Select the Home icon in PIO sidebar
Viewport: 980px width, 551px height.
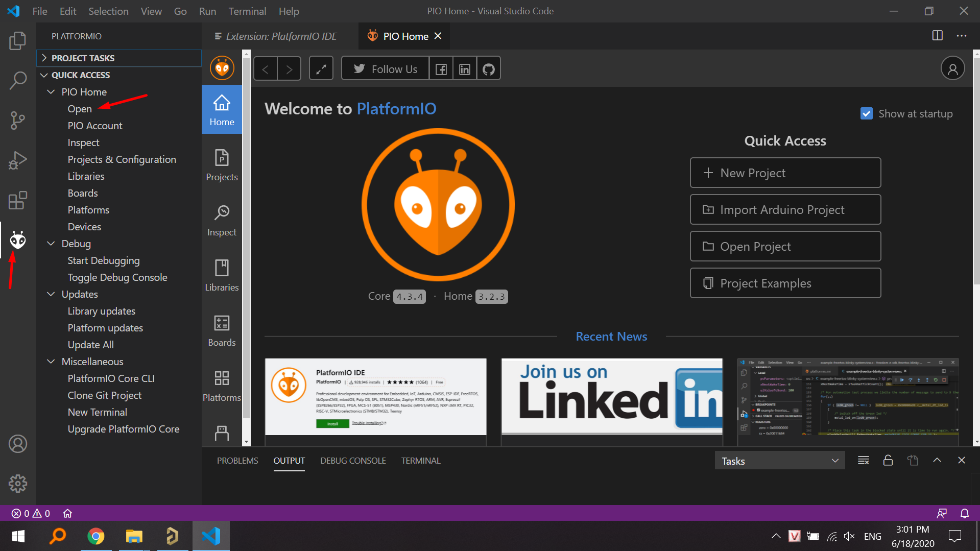pos(222,109)
